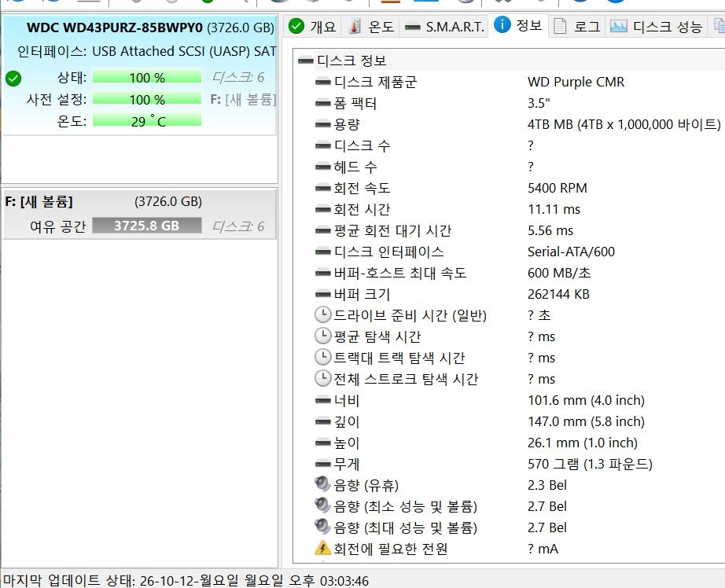This screenshot has height=588, width=725.
Task: Click the clock icon beside 평균 탐색 시간
Action: pos(322,336)
